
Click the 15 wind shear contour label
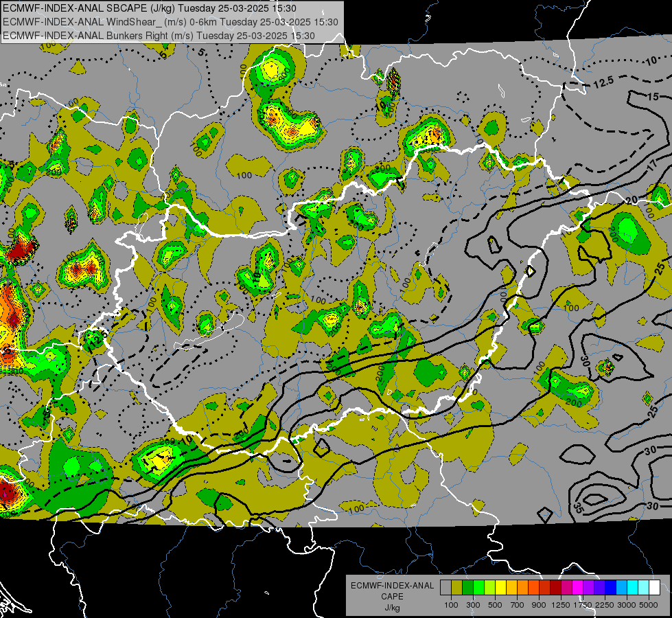point(653,97)
